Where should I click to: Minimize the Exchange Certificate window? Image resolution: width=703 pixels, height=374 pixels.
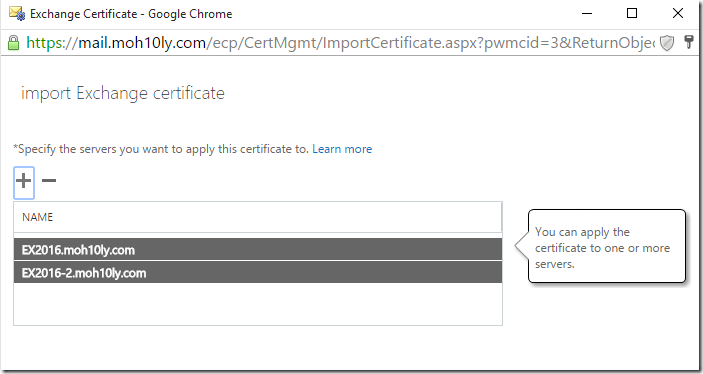click(x=587, y=13)
